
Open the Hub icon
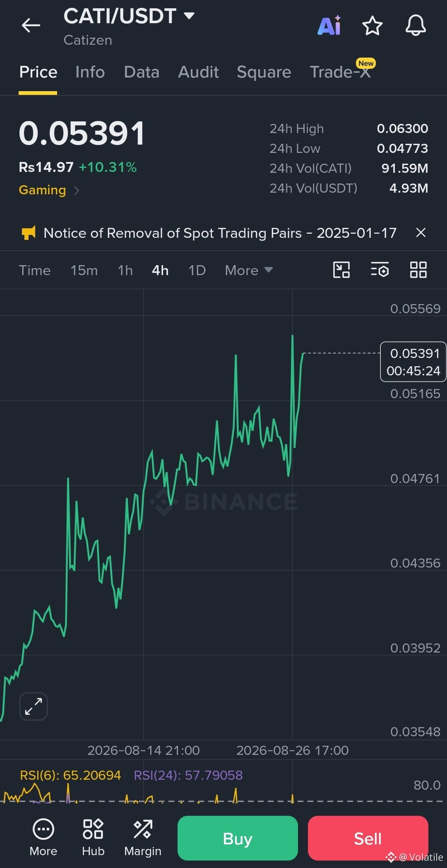pyautogui.click(x=93, y=837)
